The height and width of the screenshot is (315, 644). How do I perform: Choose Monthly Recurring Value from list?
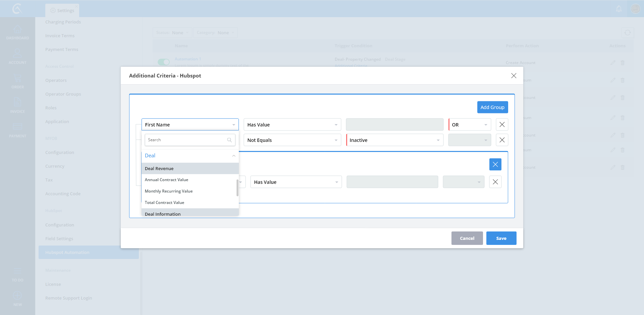coord(169,191)
